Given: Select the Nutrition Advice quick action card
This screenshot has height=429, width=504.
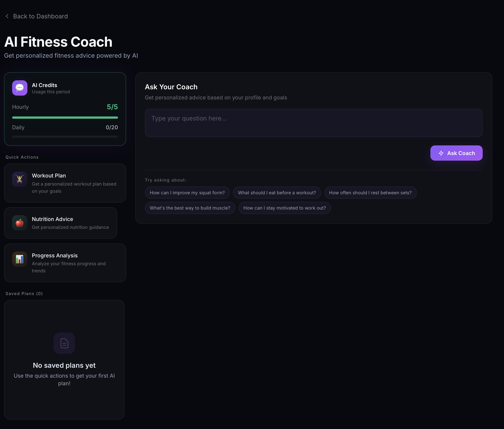Looking at the screenshot, I should tap(61, 223).
